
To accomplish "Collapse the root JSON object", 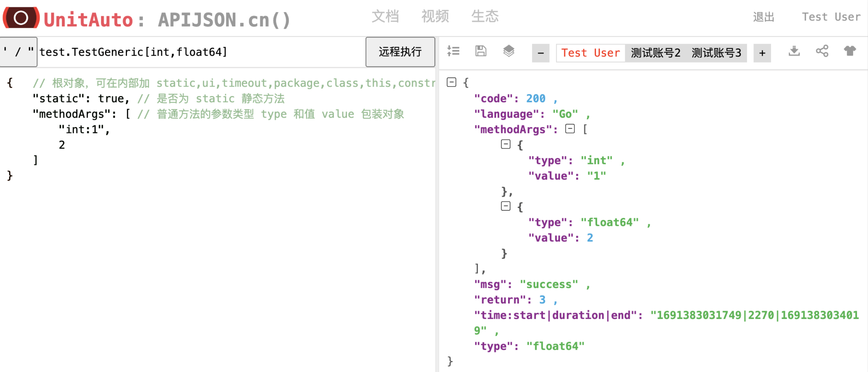I will (452, 82).
